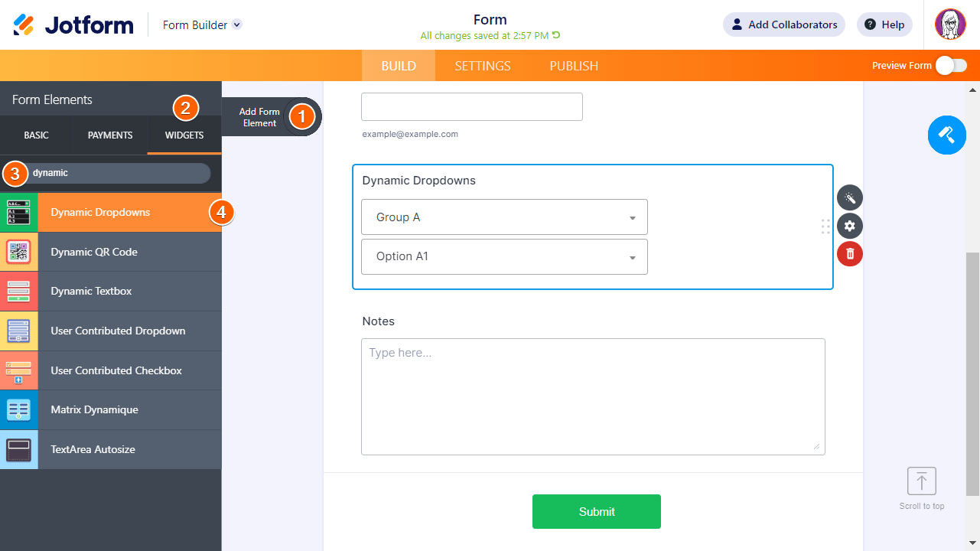The width and height of the screenshot is (980, 551).
Task: Open the Form Designer paint roller
Action: coord(946,135)
